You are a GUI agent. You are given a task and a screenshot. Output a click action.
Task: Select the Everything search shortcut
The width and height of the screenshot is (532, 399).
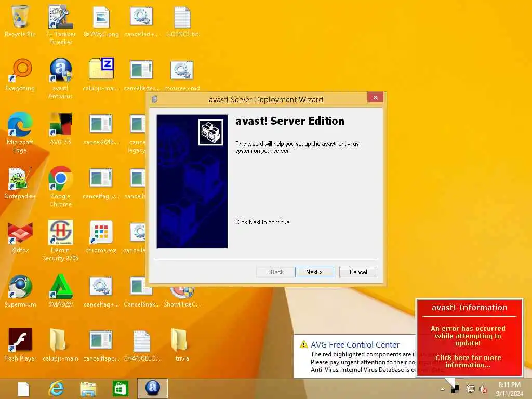tap(20, 75)
